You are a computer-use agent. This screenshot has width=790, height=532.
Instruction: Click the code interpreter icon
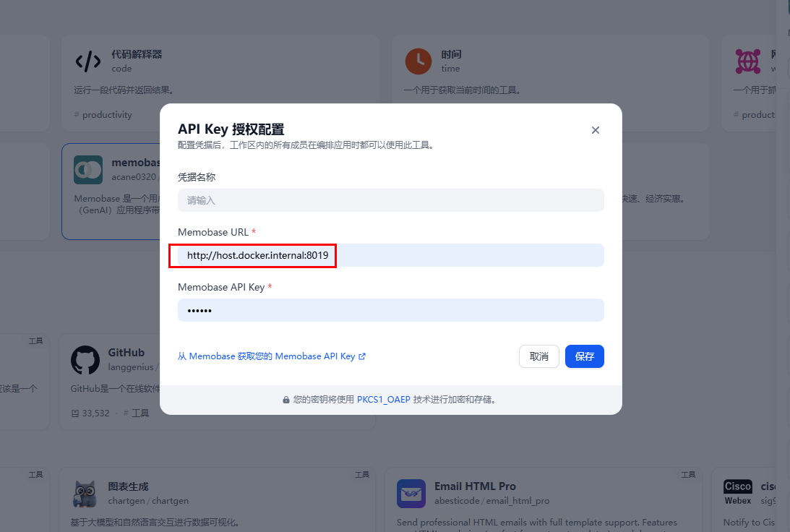pyautogui.click(x=88, y=61)
